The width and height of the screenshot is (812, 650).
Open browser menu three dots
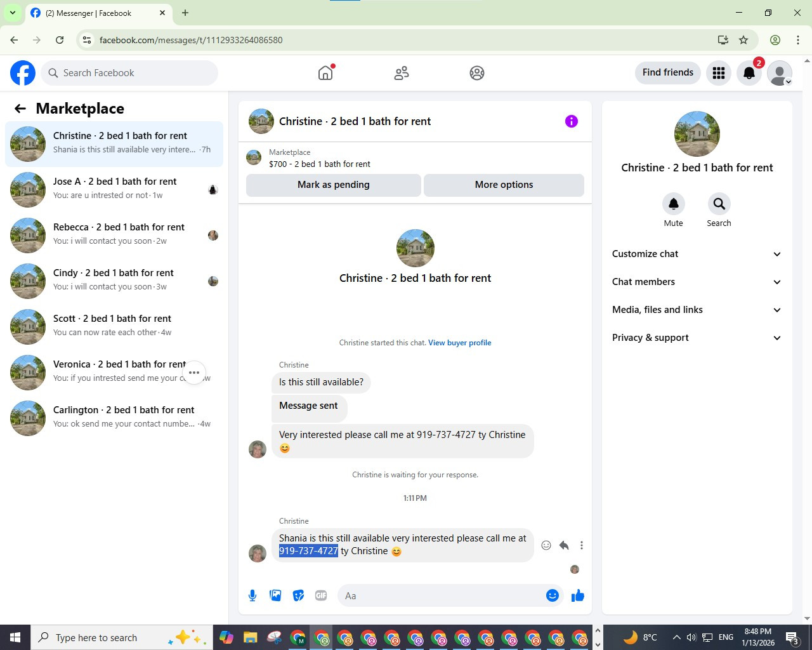tap(798, 40)
